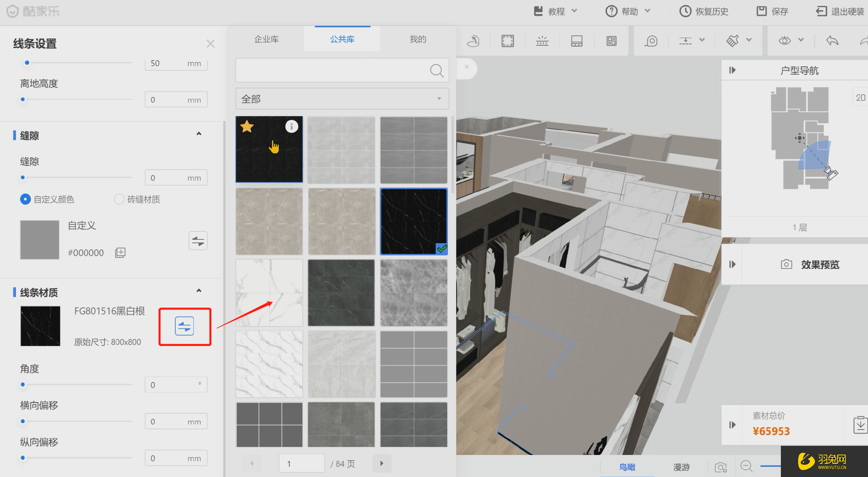Go to previous page of materials
This screenshot has width=868, height=477.
point(252,463)
